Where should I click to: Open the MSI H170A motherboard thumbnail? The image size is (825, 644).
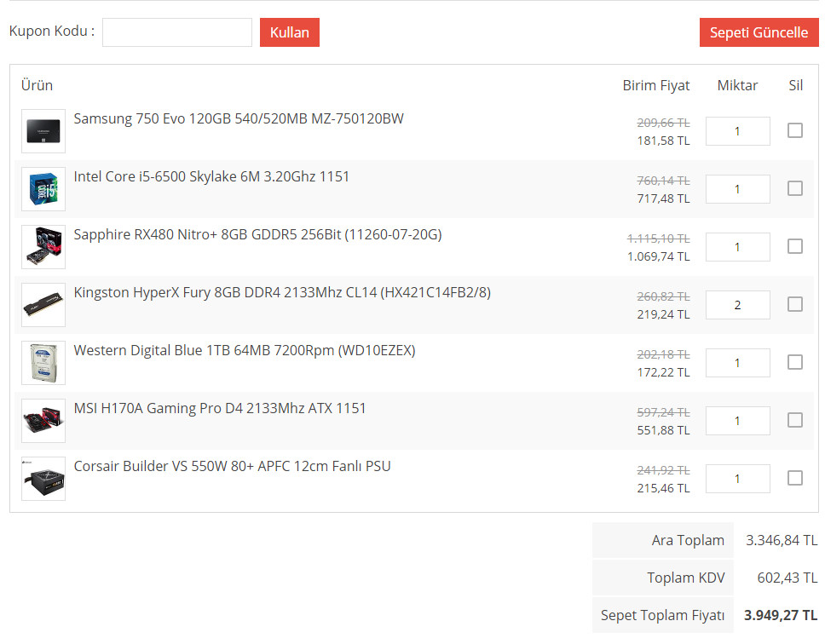coord(43,421)
